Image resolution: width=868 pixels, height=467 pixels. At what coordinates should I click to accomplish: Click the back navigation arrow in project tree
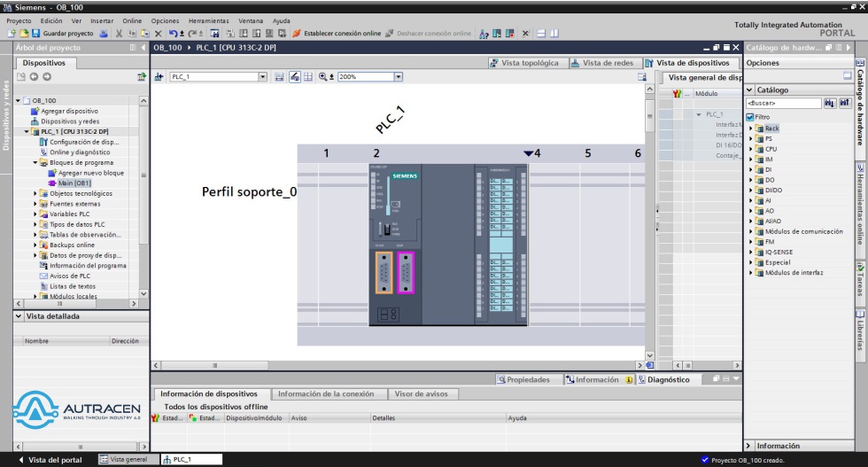point(35,76)
